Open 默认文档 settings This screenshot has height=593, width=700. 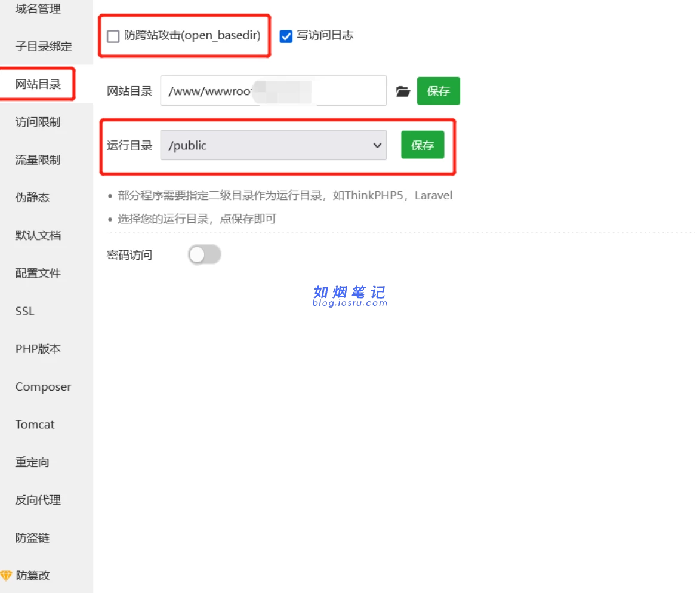point(38,235)
